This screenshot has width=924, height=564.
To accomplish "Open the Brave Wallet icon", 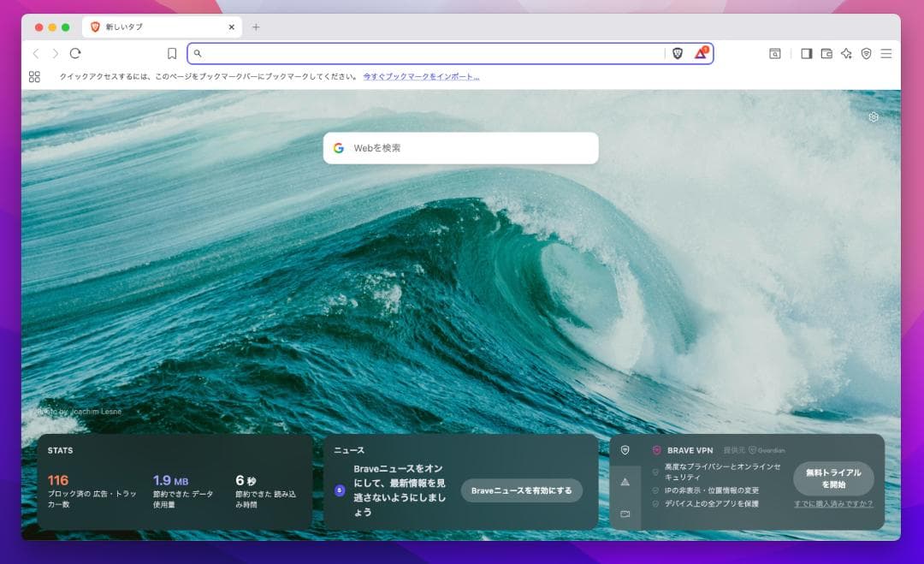I will point(826,53).
